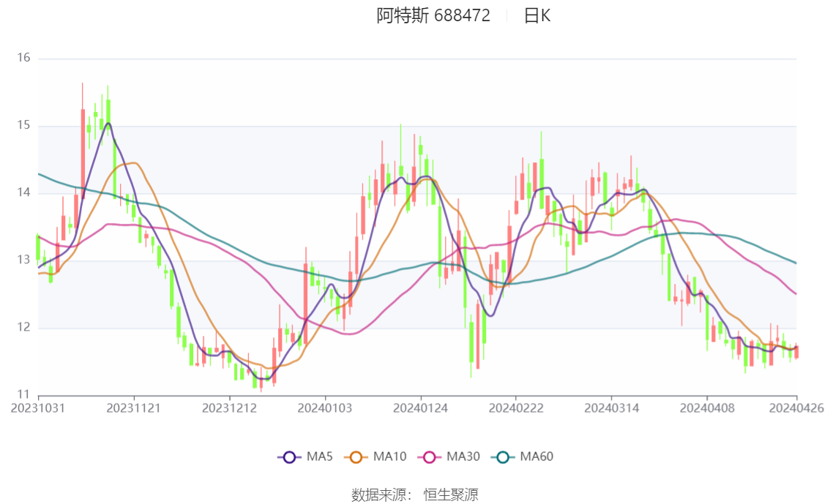Click the 15 price axis label

tap(23, 125)
